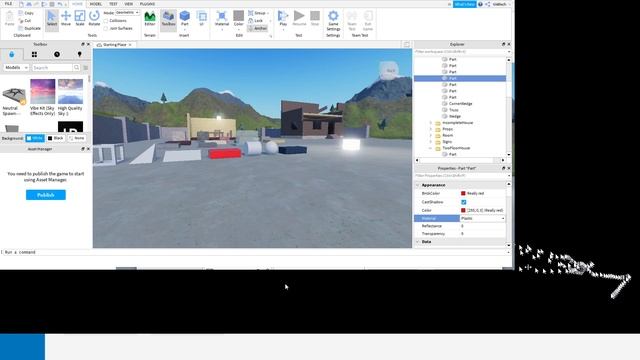Click the Play test button

pyautogui.click(x=283, y=19)
